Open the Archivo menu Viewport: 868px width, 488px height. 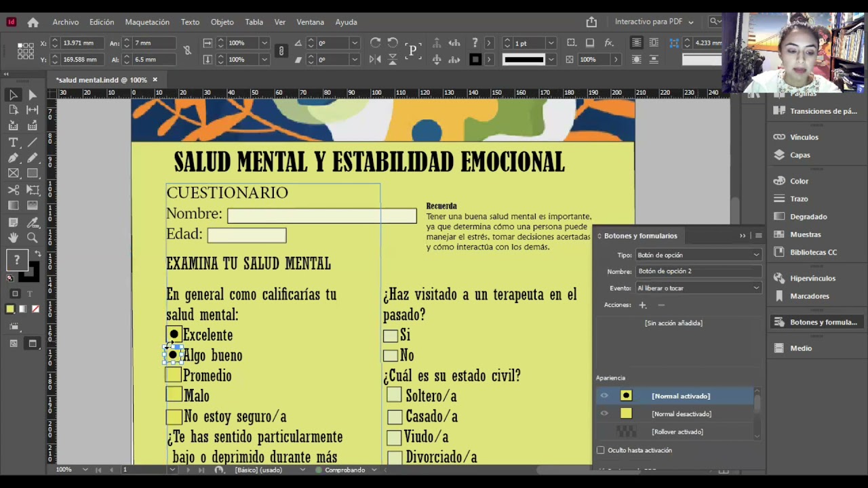point(66,22)
